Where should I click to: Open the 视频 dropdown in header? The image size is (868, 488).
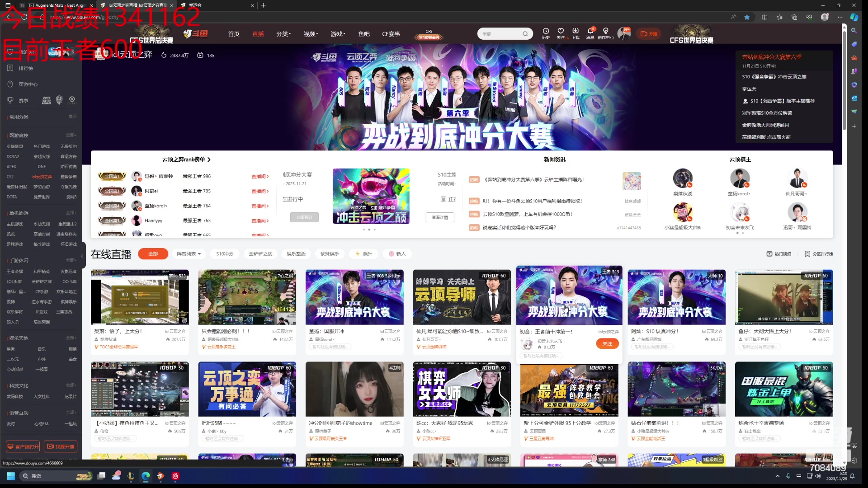point(311,34)
